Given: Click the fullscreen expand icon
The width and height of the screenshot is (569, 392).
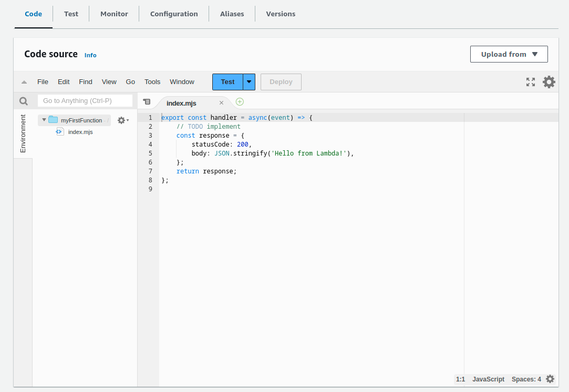Looking at the screenshot, I should [x=531, y=82].
